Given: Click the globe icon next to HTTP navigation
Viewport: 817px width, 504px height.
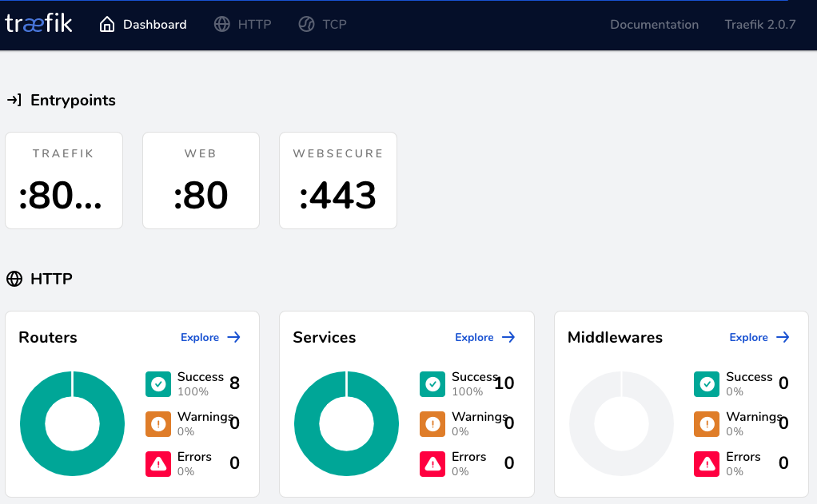Looking at the screenshot, I should [x=221, y=25].
